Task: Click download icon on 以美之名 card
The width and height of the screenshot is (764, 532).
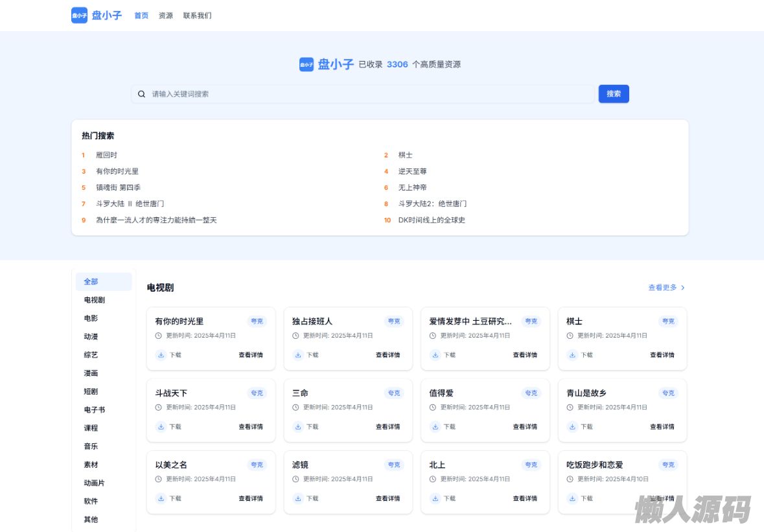Action: click(x=161, y=498)
